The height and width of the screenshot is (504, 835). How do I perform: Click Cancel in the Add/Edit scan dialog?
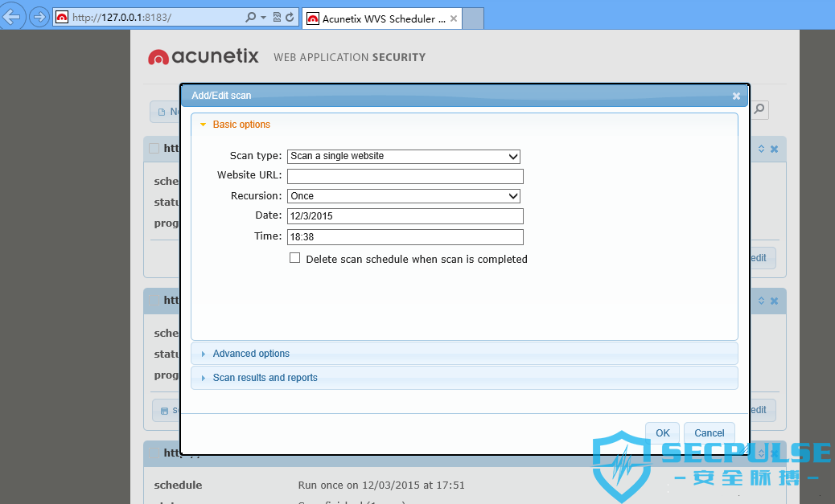pos(710,433)
